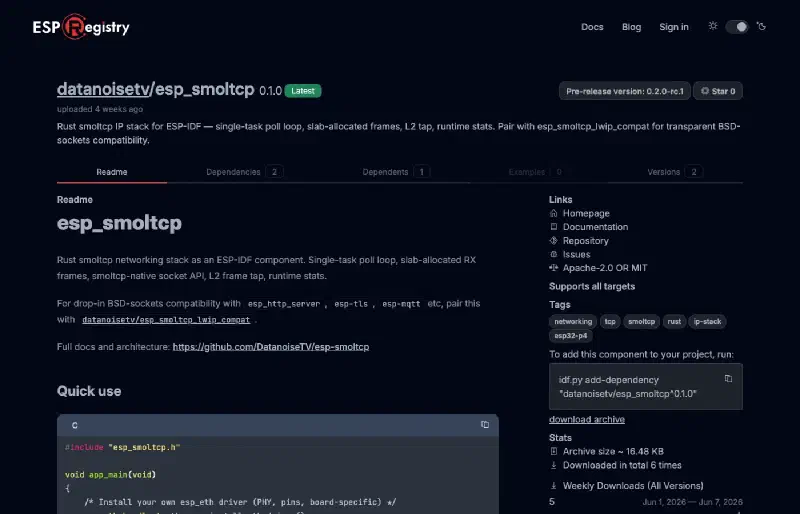Image resolution: width=800 pixels, height=514 pixels.
Task: Switch to the Readme tab
Action: click(x=112, y=172)
